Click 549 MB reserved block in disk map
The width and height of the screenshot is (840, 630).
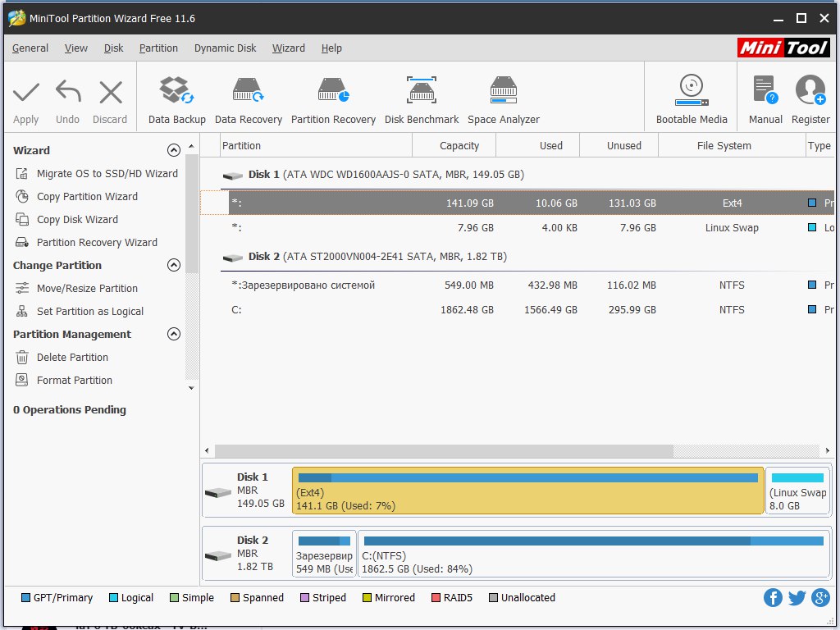(x=324, y=554)
